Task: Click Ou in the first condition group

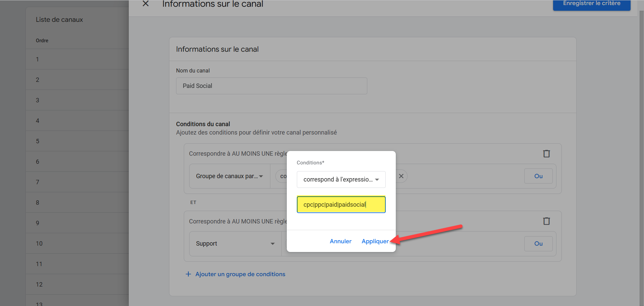Action: tap(538, 176)
